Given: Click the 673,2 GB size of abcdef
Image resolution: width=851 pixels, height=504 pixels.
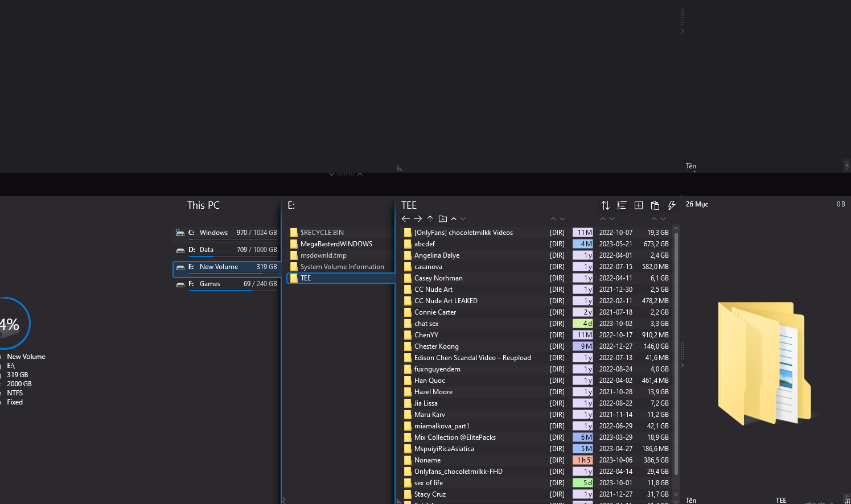Looking at the screenshot, I should (656, 244).
